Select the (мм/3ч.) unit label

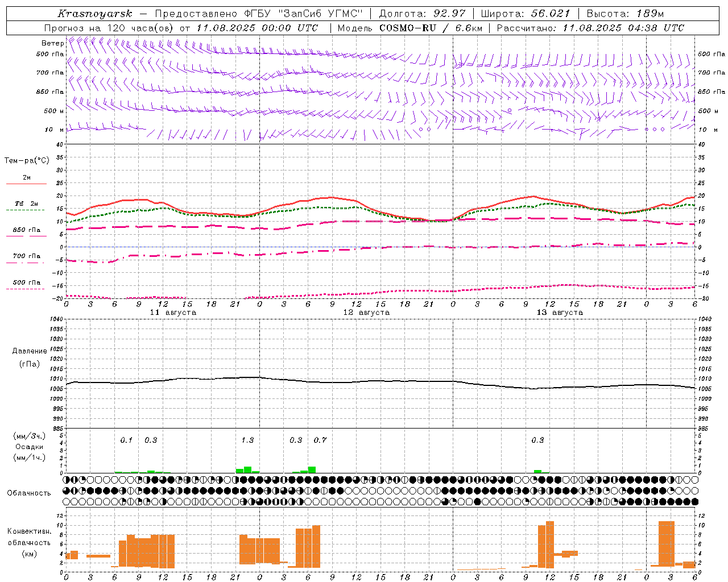(29, 436)
